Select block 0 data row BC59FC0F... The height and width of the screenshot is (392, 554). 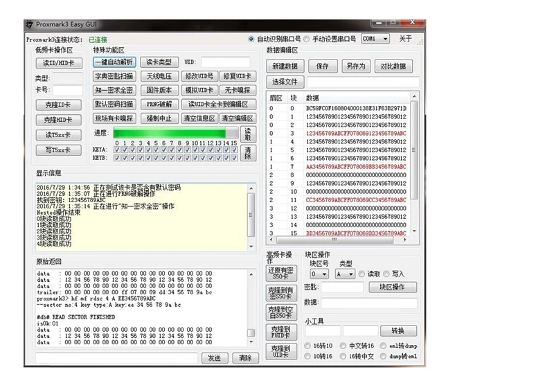click(338, 108)
